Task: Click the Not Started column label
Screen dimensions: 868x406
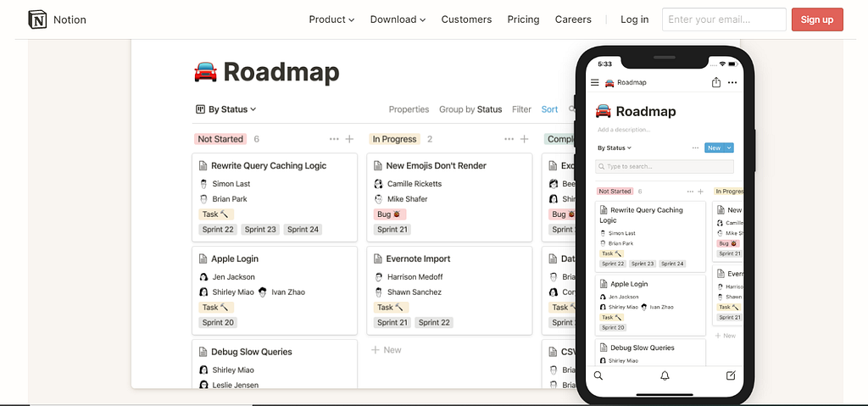Action: click(220, 139)
